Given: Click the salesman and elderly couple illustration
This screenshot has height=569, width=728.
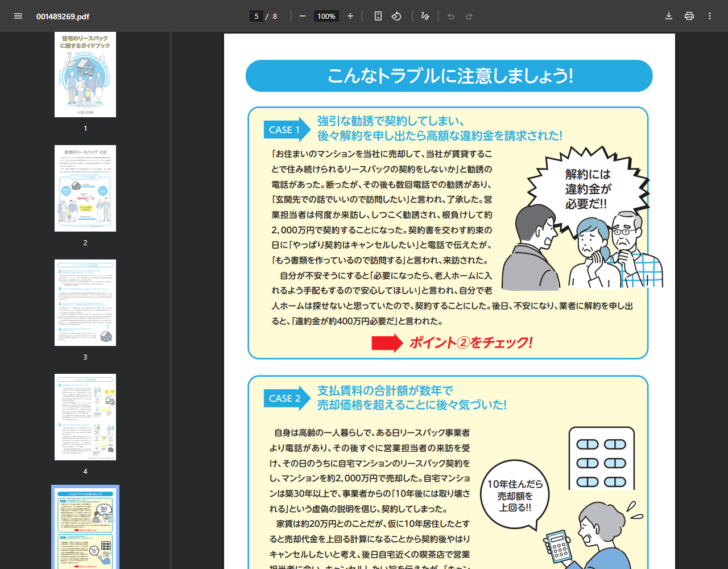Looking at the screenshot, I should point(583,248).
